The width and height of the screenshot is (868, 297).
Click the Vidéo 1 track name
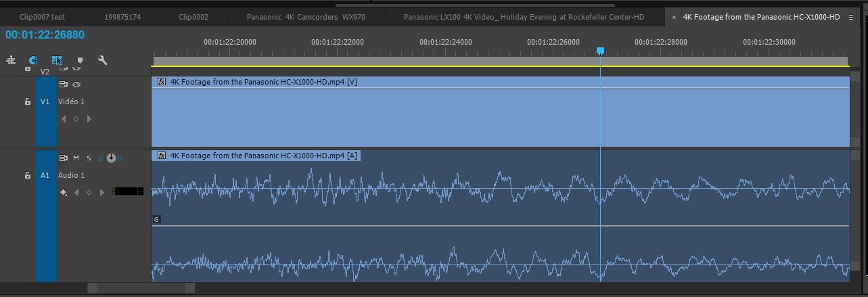[72, 101]
